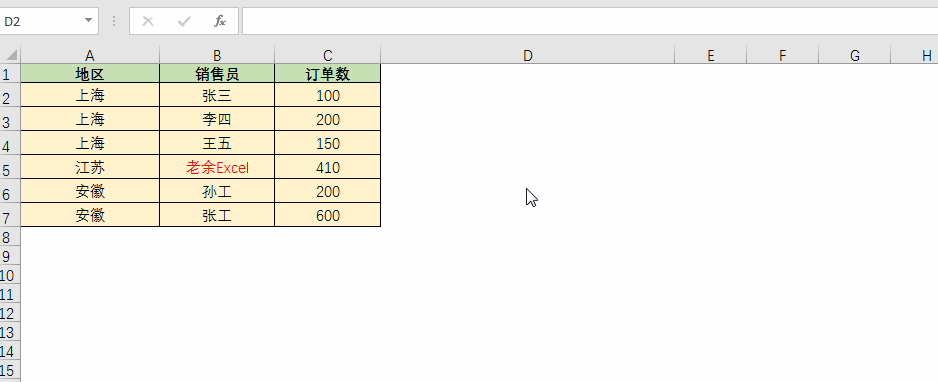Select row 2 header
Viewport: 938px width, 382px height.
10,96
